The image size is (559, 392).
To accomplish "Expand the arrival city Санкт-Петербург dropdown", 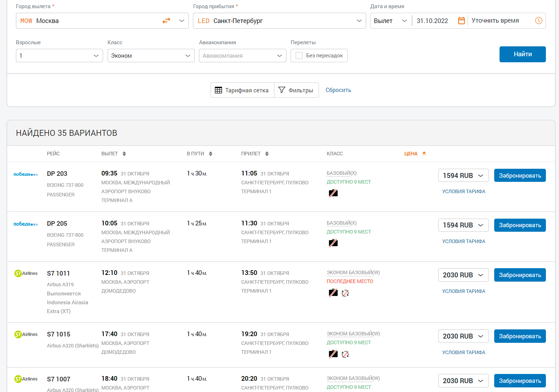I will (x=359, y=21).
